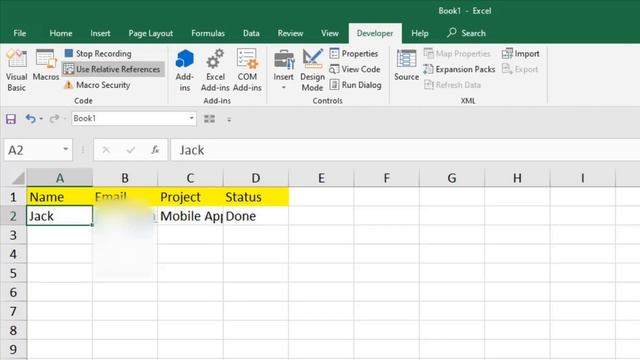Screen dimensions: 640x360
Task: Switch to the Home tab
Action: coord(61,33)
